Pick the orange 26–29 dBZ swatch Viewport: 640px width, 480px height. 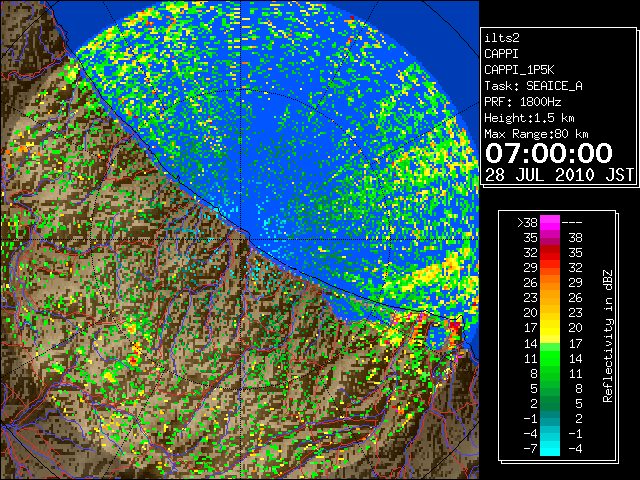tap(550, 283)
